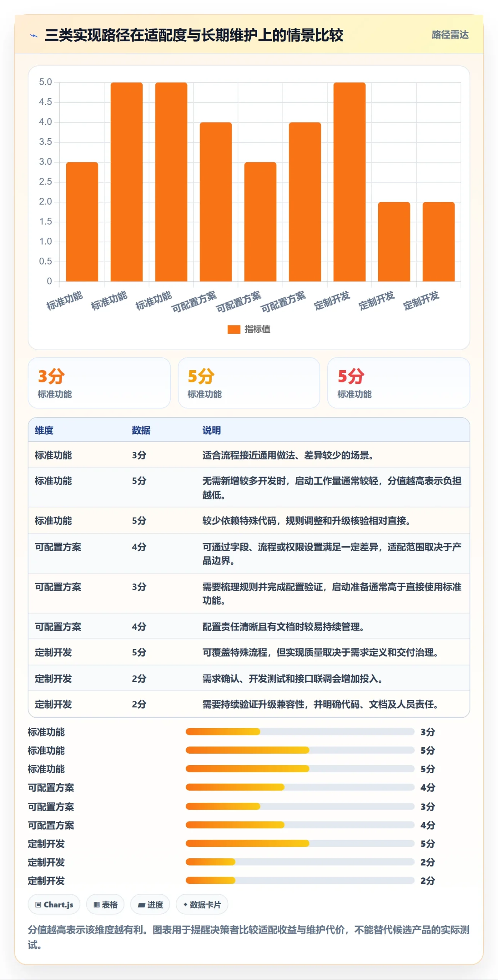This screenshot has height=980, width=498.
Task: Click the 表格 chip
Action: [x=105, y=905]
